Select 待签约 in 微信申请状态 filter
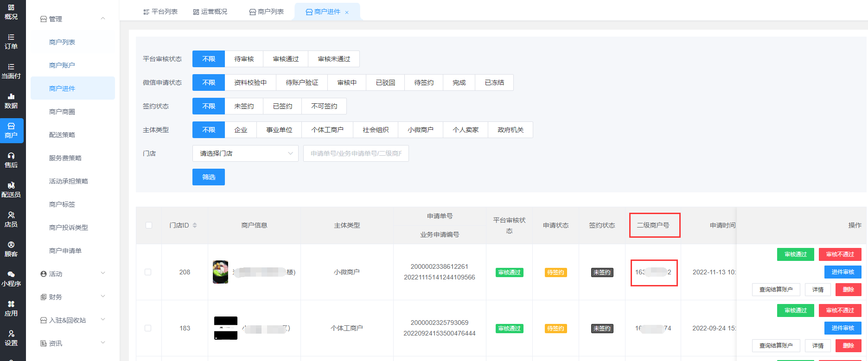 point(424,82)
